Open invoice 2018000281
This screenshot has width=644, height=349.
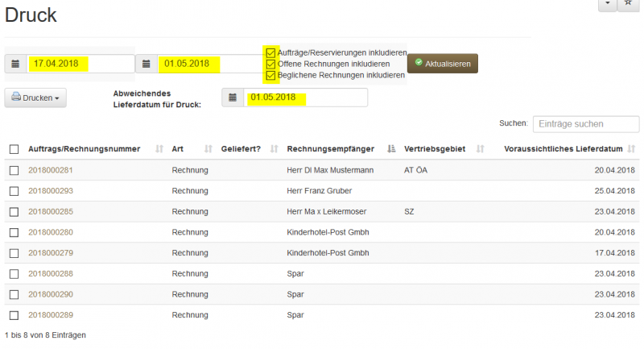pos(51,170)
